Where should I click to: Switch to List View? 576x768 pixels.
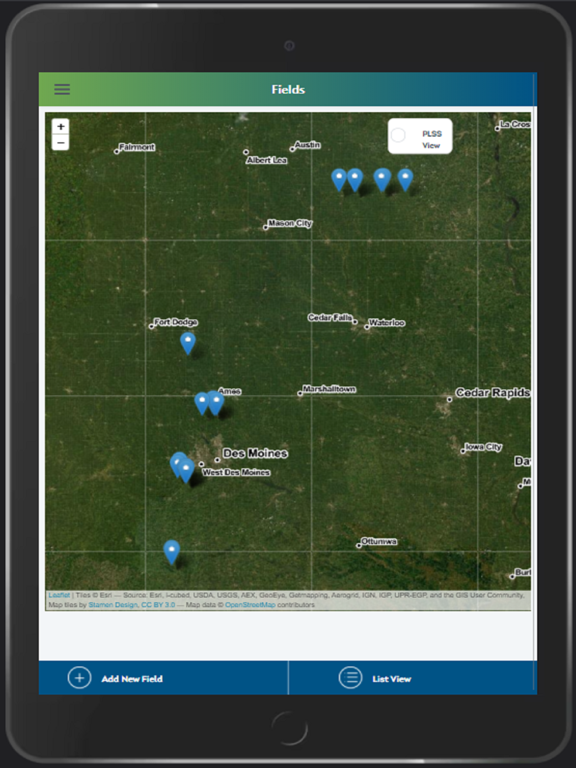click(412, 678)
